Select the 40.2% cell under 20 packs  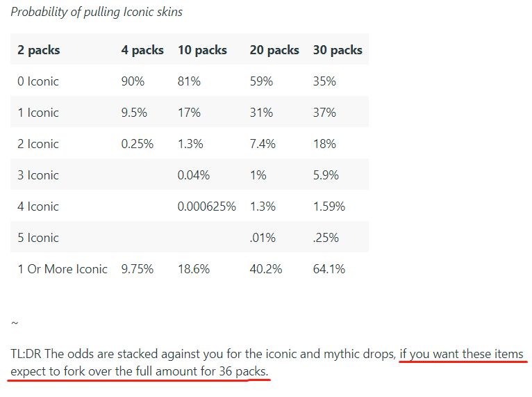pyautogui.click(x=266, y=269)
